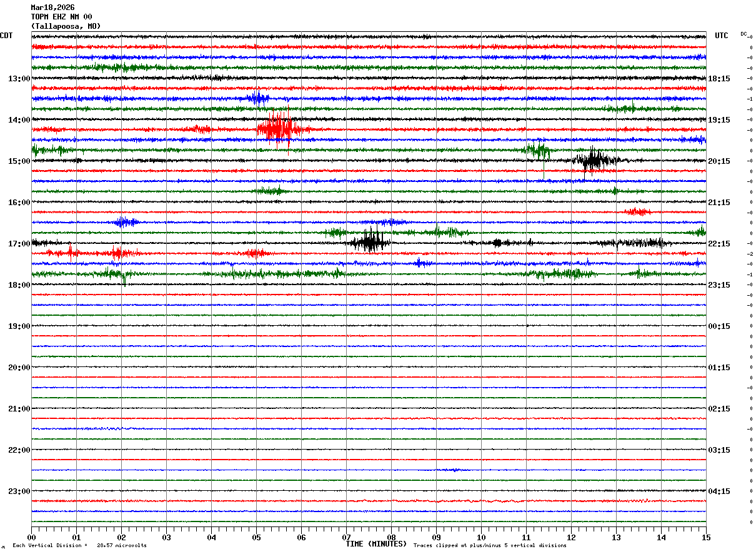Image resolution: width=756 pixels, height=554 pixels.
Task: Click minute tick label 14 on x-axis
Action: [x=661, y=538]
